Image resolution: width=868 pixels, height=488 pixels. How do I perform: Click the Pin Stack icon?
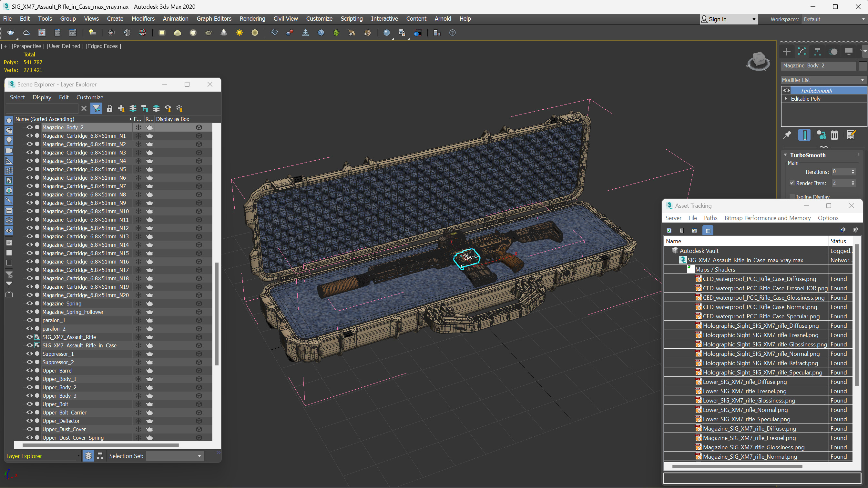787,135
